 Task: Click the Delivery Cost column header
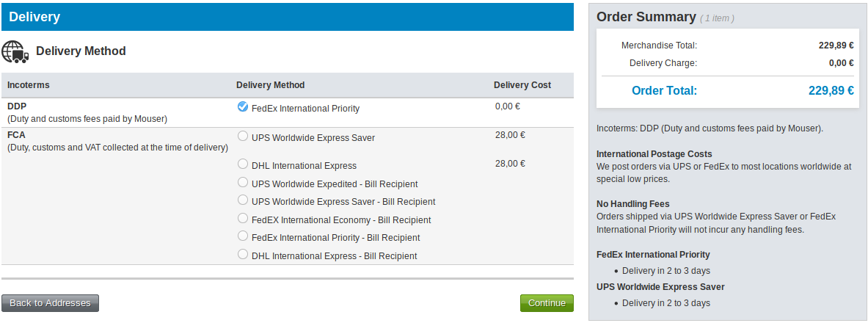[522, 84]
